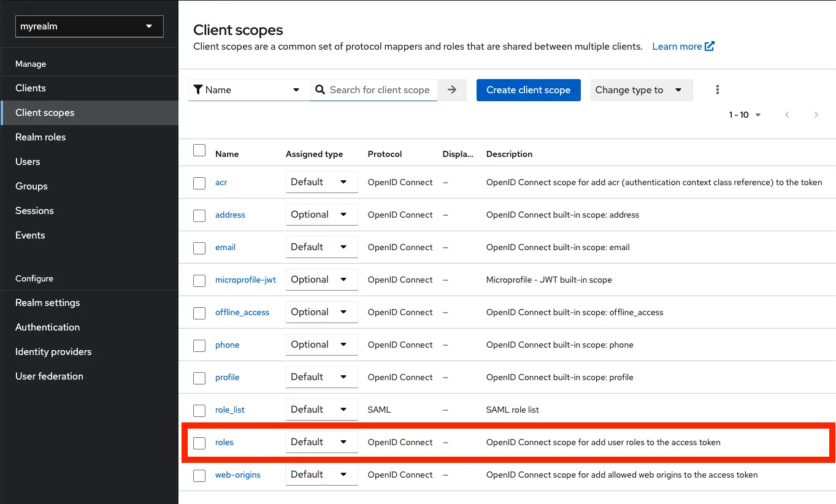Click the previous page chevron
This screenshot has height=504, width=836.
(787, 115)
